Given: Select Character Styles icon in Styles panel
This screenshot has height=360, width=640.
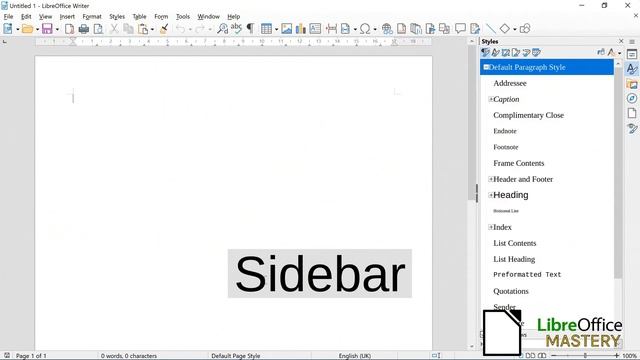Looking at the screenshot, I should click(x=496, y=52).
